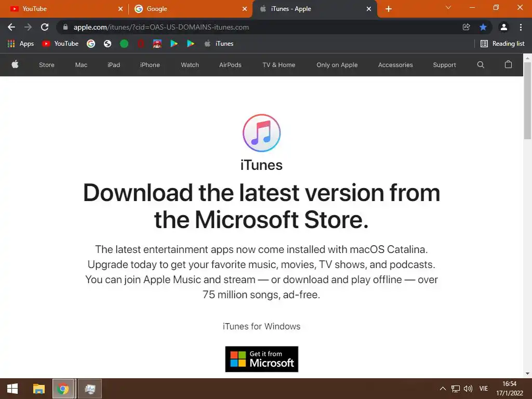Open the first Google Play bookmark
532x399 pixels.
click(x=174, y=44)
